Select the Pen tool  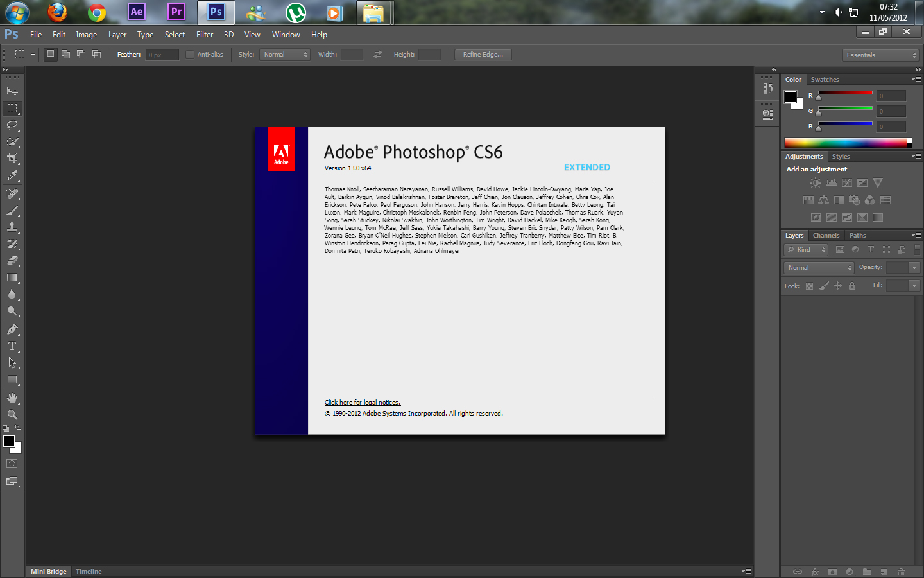[x=12, y=329]
